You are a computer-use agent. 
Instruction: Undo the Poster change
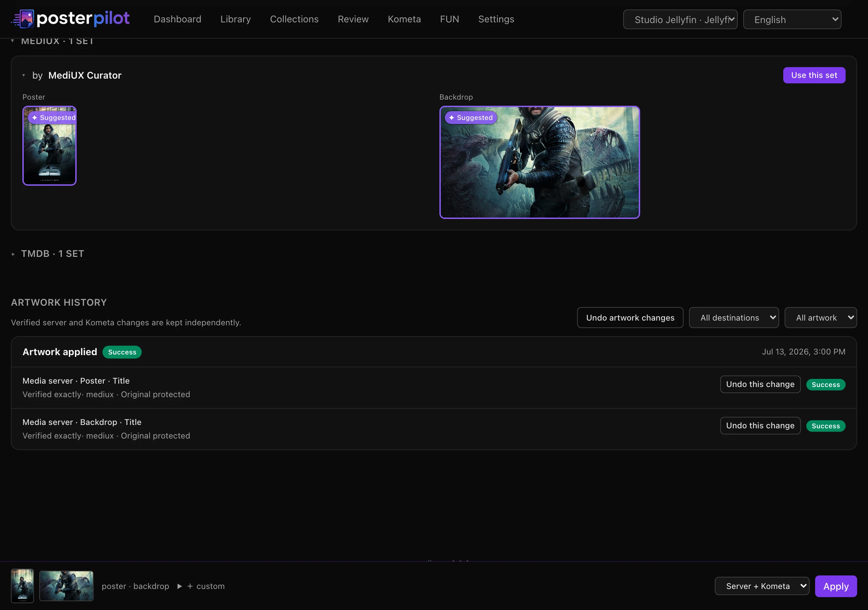pos(760,384)
